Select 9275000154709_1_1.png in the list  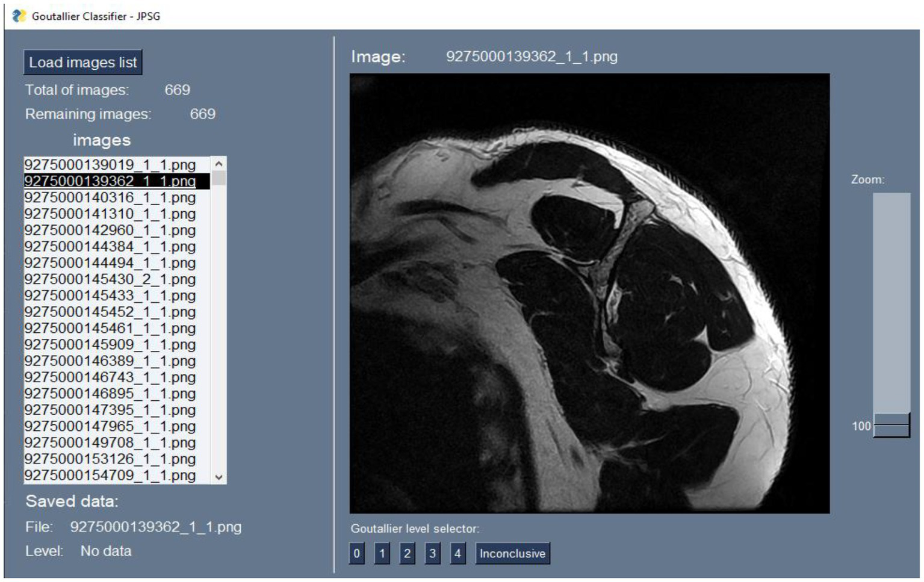pos(110,475)
